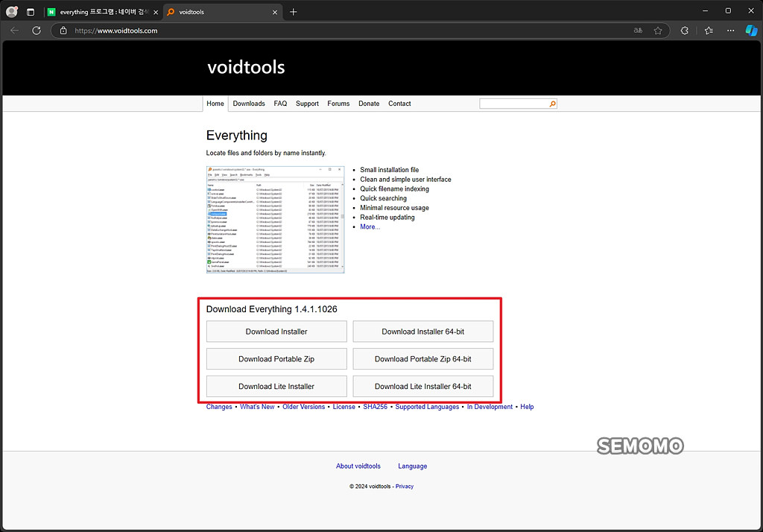The height and width of the screenshot is (532, 763).
Task: Follow the More... features link
Action: pos(370,227)
